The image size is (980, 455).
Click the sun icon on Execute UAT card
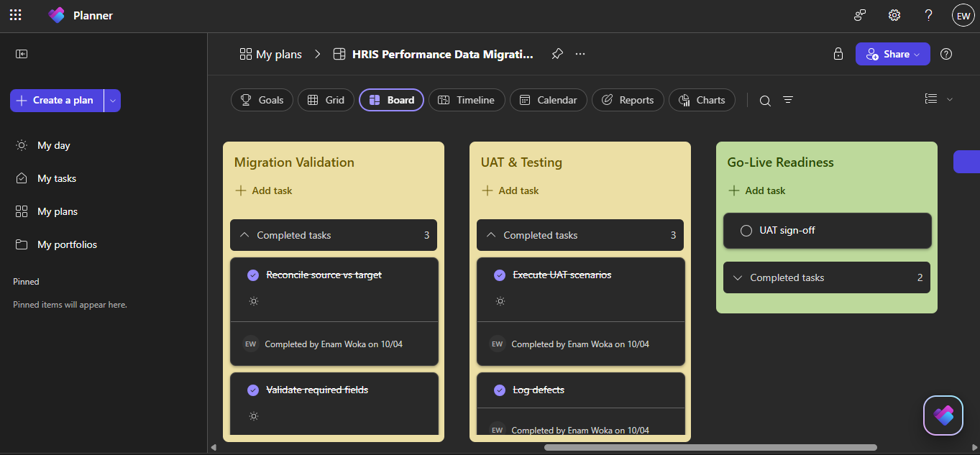pyautogui.click(x=500, y=301)
